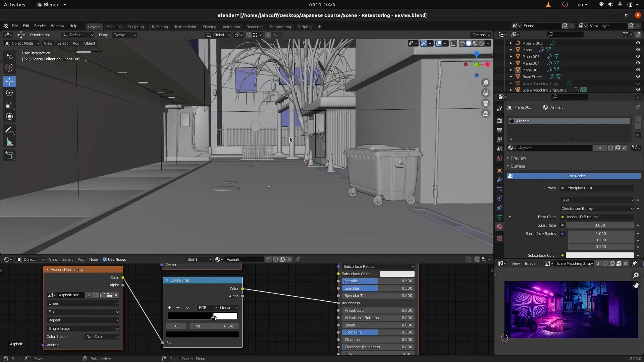The width and height of the screenshot is (644, 362).
Task: Expand Plane.005 in the outliner
Action: (511, 70)
